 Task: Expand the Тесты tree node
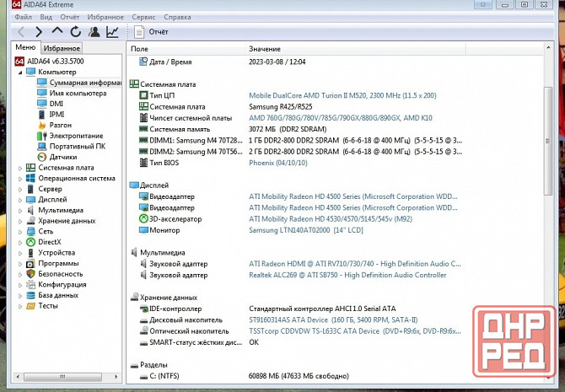tap(21, 306)
